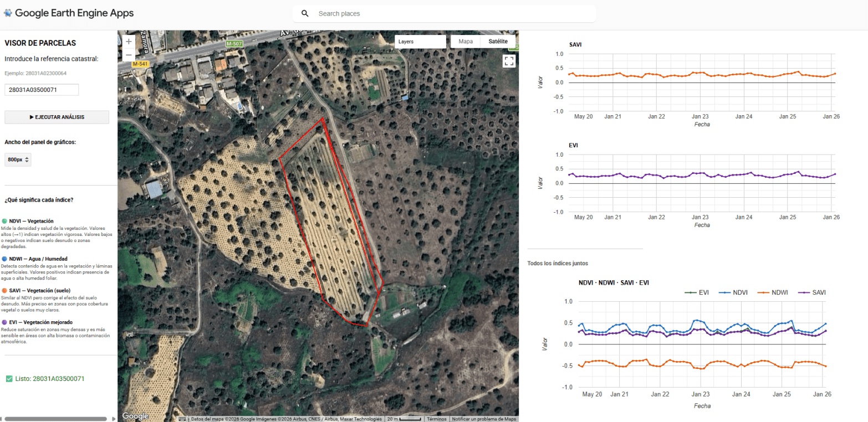Click the Google logo on the map

click(x=135, y=416)
